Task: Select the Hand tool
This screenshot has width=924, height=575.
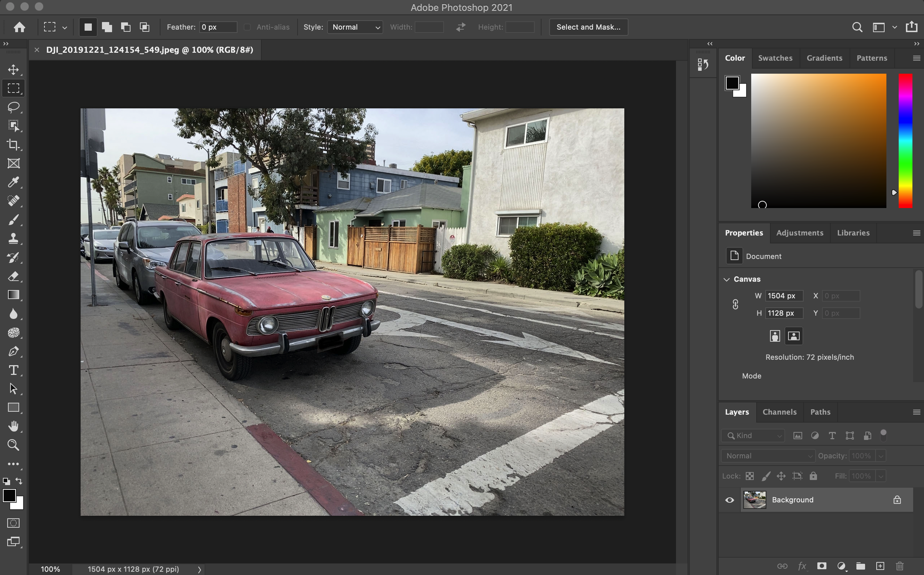Action: pyautogui.click(x=13, y=426)
